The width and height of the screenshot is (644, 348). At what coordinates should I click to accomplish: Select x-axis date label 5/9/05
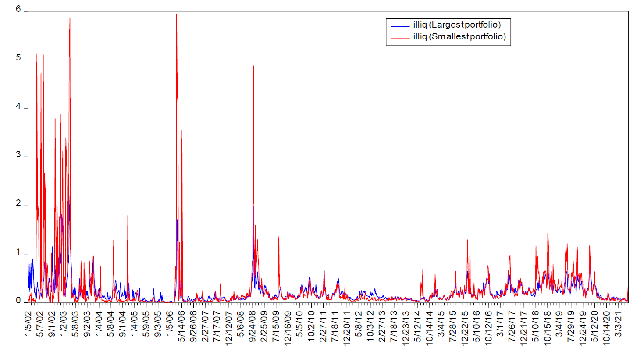[146, 323]
